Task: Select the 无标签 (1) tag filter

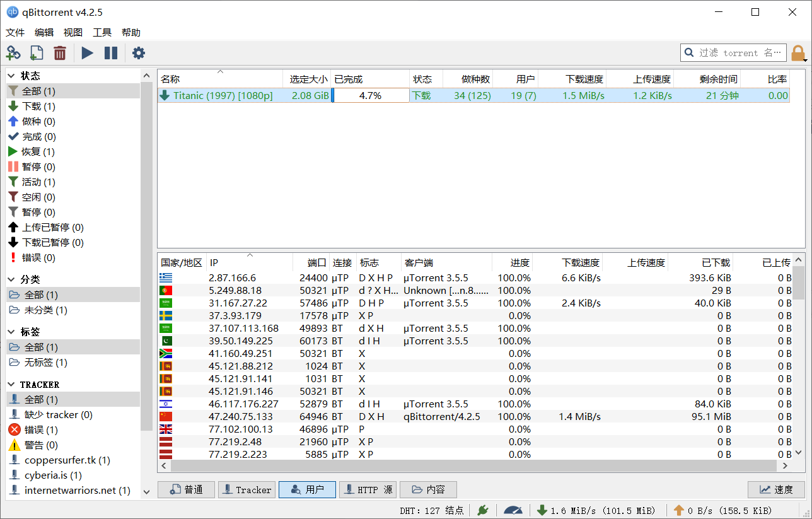Action: click(x=73, y=363)
